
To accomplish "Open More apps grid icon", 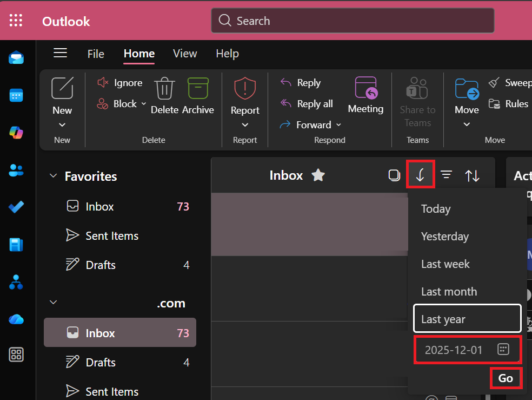I will [16, 355].
